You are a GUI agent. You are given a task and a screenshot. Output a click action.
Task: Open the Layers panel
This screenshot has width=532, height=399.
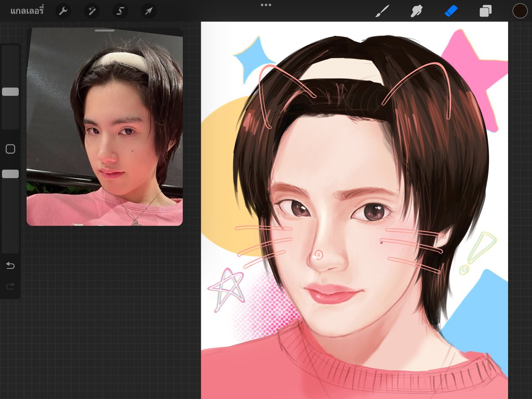pyautogui.click(x=485, y=11)
